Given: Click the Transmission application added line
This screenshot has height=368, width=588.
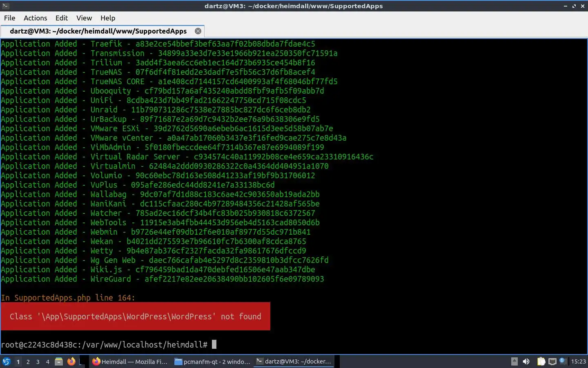Looking at the screenshot, I should [x=169, y=53].
